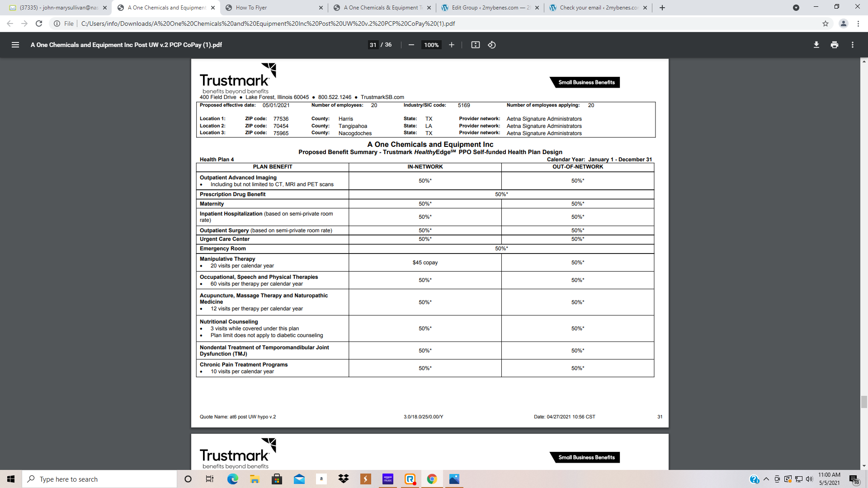Click the Emergency Room row label
Screen dimensions: 868x488
(x=223, y=249)
